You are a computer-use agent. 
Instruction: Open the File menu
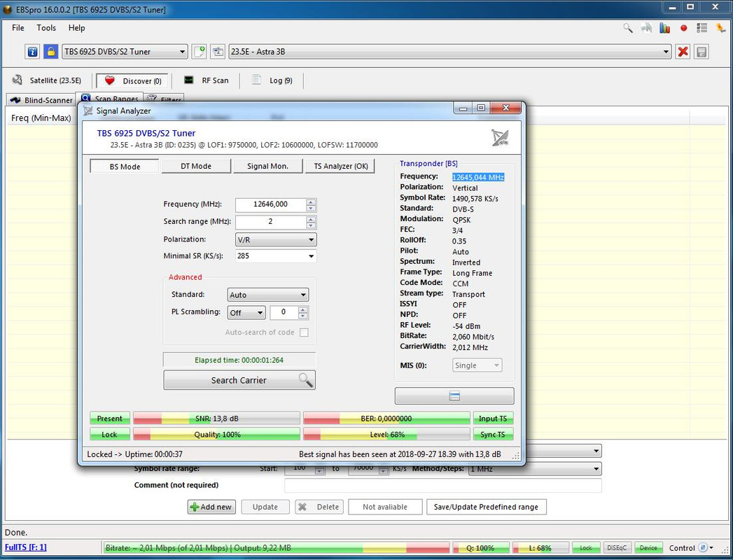click(18, 27)
